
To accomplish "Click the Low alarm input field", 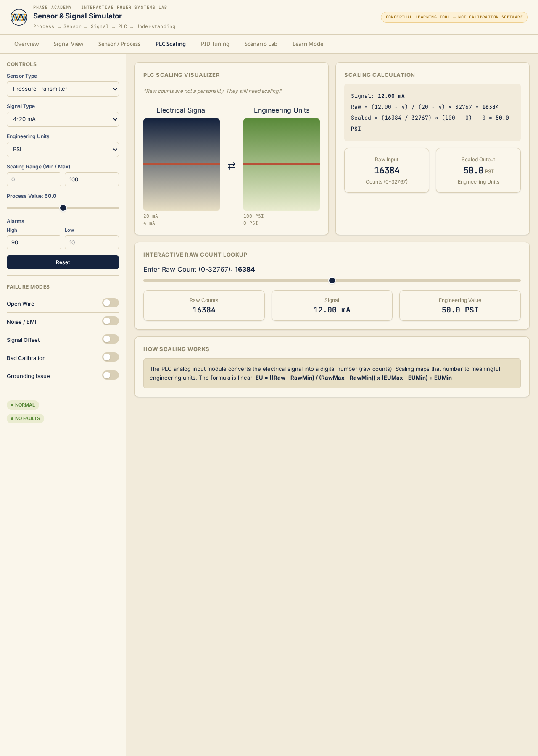I will click(x=92, y=242).
